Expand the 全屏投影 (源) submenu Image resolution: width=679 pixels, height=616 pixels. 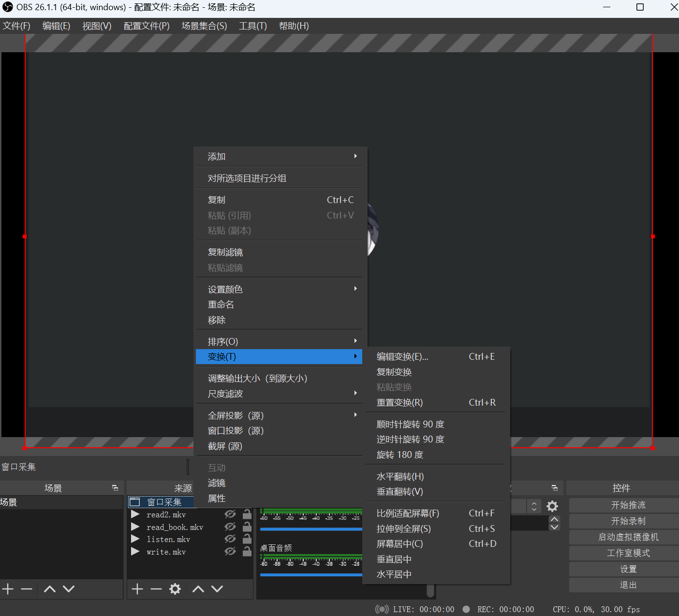click(x=280, y=415)
